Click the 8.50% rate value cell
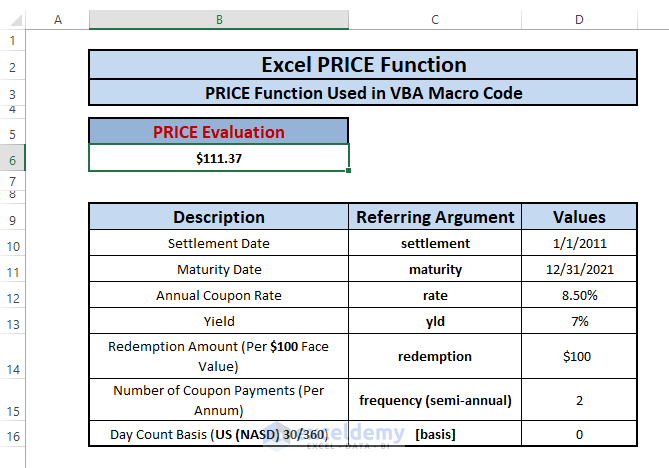669x468 pixels. click(579, 296)
